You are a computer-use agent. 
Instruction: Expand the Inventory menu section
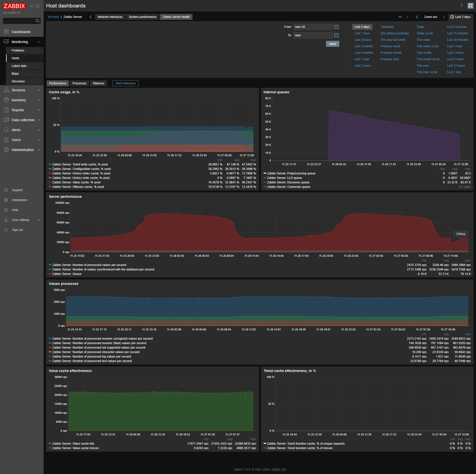[39, 100]
